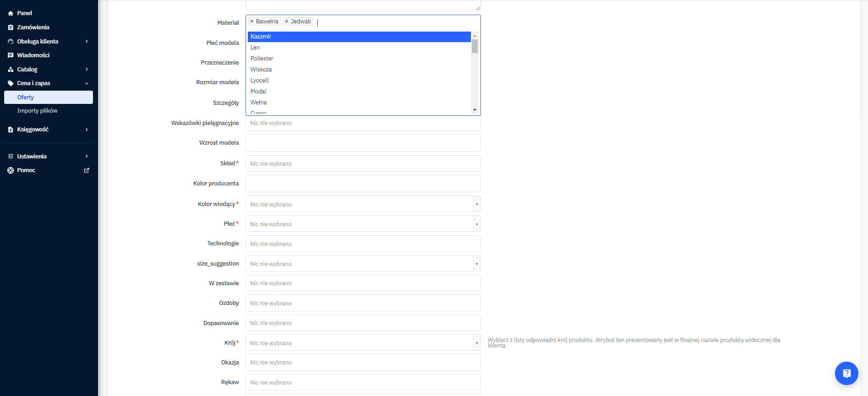The image size is (868, 396).
Task: Remove the Bawełna tag from Materiał
Action: coord(252,22)
